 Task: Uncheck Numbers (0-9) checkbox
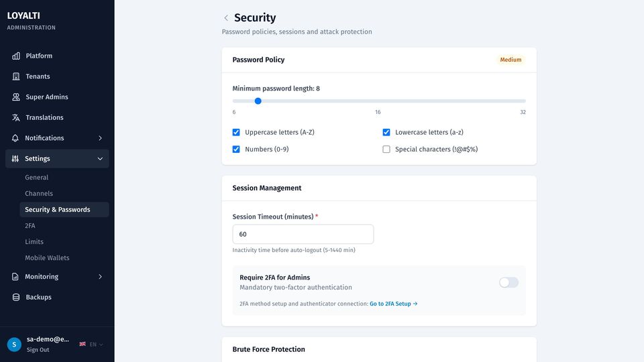point(236,149)
